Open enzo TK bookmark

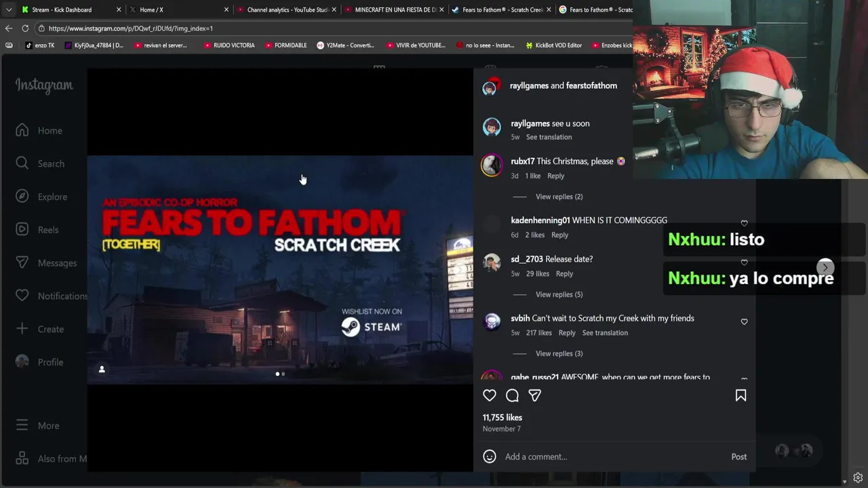point(39,45)
